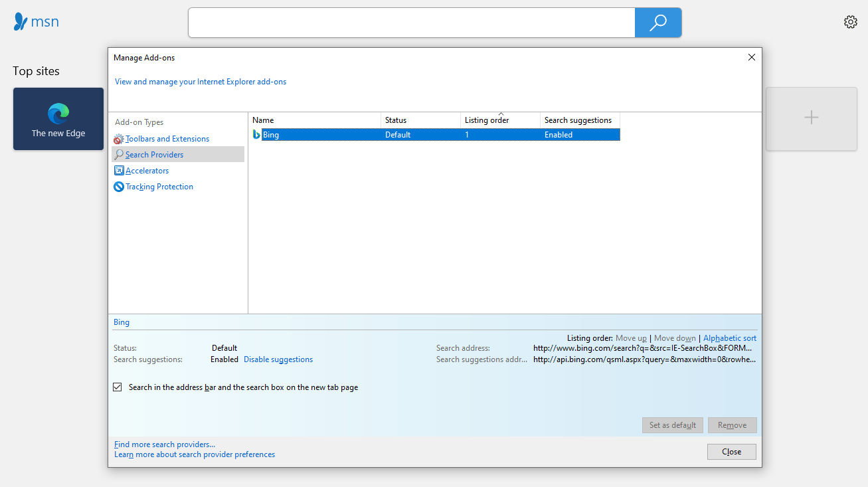The image size is (868, 487).
Task: Open The new Edge tile
Action: 58,119
